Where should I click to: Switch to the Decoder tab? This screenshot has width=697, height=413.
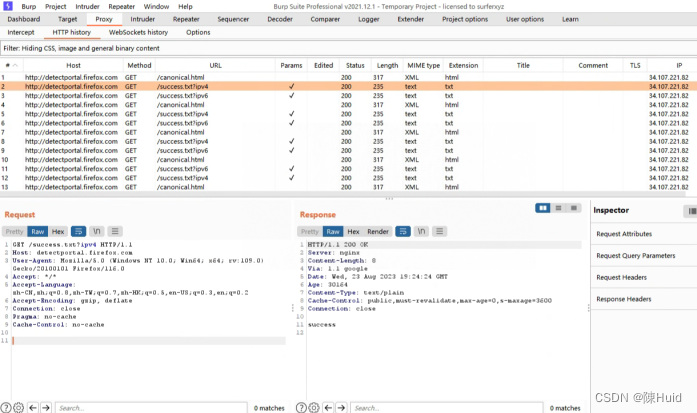(280, 19)
